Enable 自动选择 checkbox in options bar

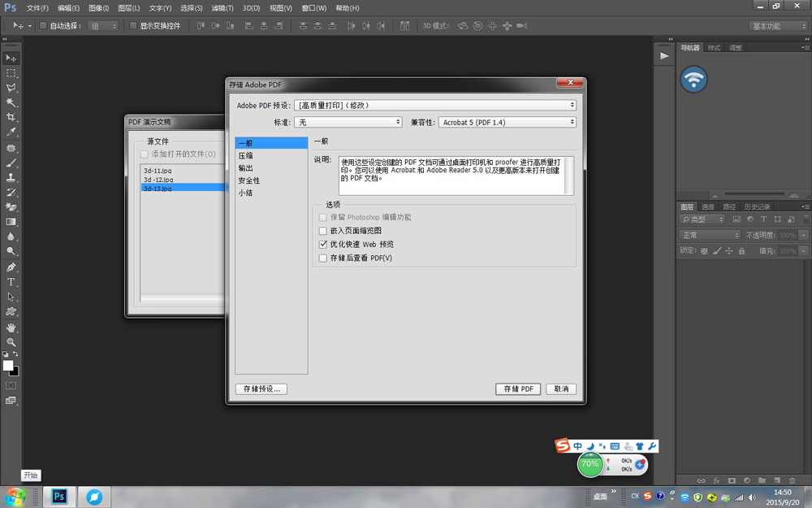pos(44,25)
